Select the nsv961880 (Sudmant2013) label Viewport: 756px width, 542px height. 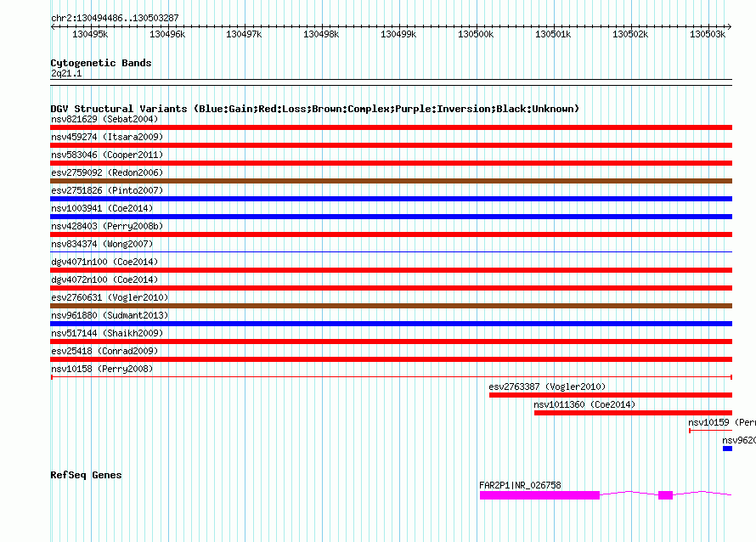pyautogui.click(x=110, y=315)
